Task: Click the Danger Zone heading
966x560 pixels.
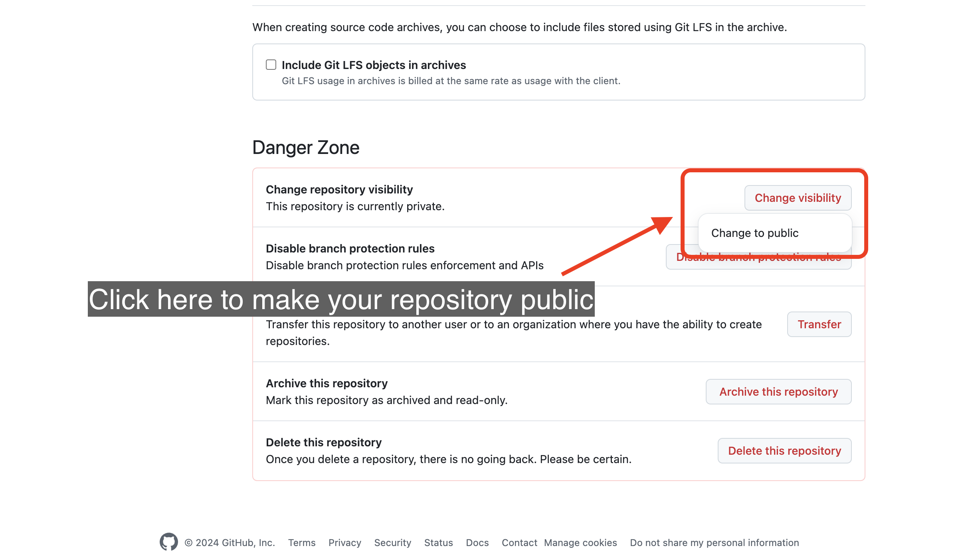Action: tap(306, 147)
